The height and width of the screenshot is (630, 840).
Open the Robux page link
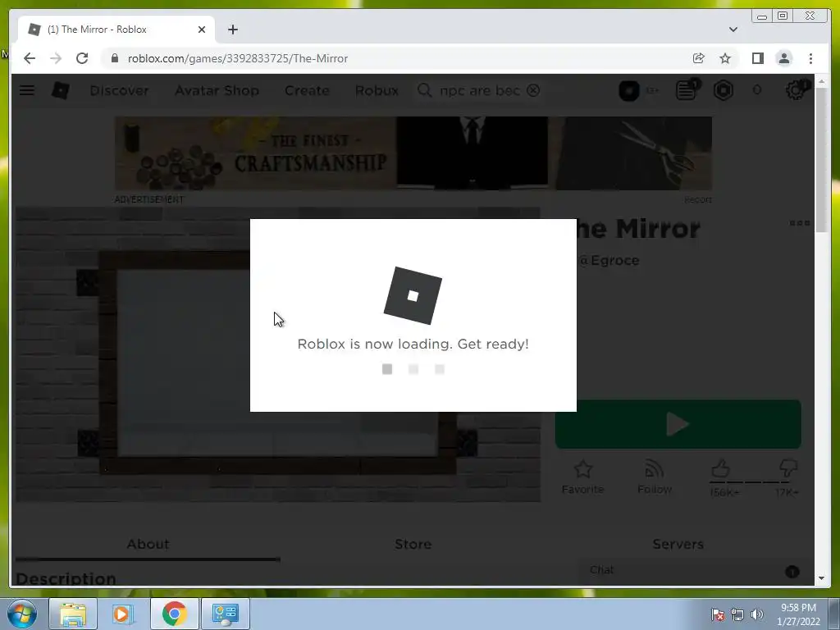[x=377, y=90]
